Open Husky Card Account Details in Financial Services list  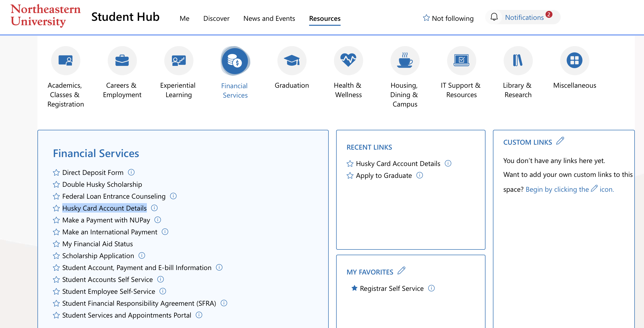[104, 208]
